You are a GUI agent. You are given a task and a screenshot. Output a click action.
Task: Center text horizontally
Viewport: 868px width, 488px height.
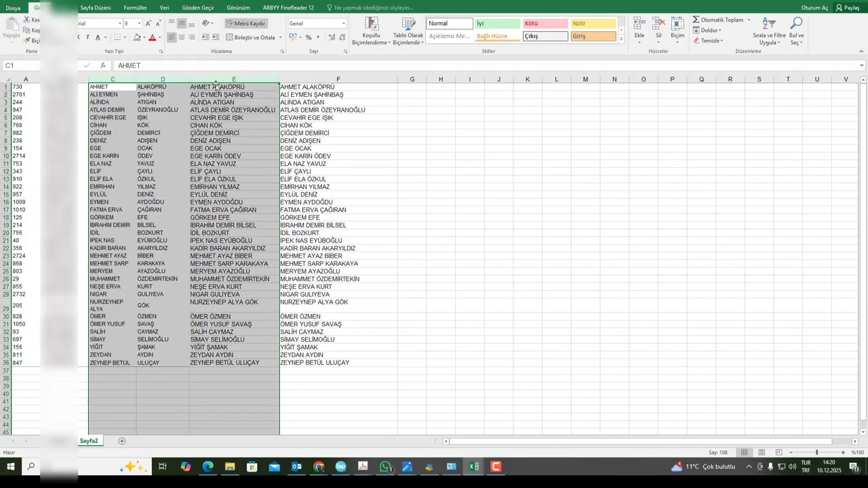pos(182,37)
